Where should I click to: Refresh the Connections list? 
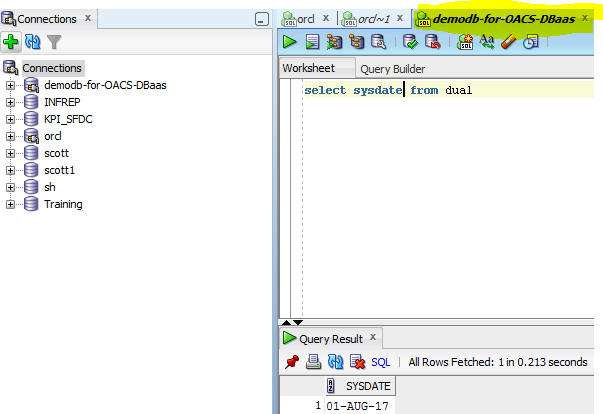pos(32,42)
